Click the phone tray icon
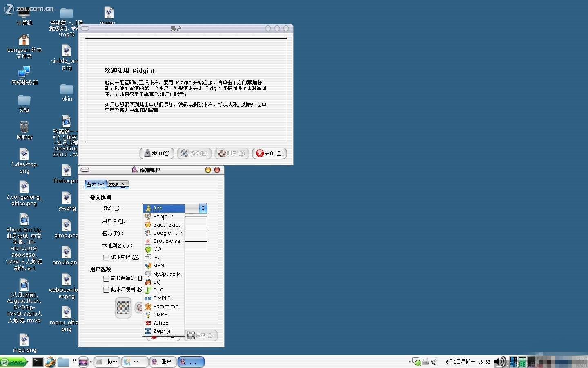Image resolution: width=588 pixels, height=368 pixels. pos(434,362)
